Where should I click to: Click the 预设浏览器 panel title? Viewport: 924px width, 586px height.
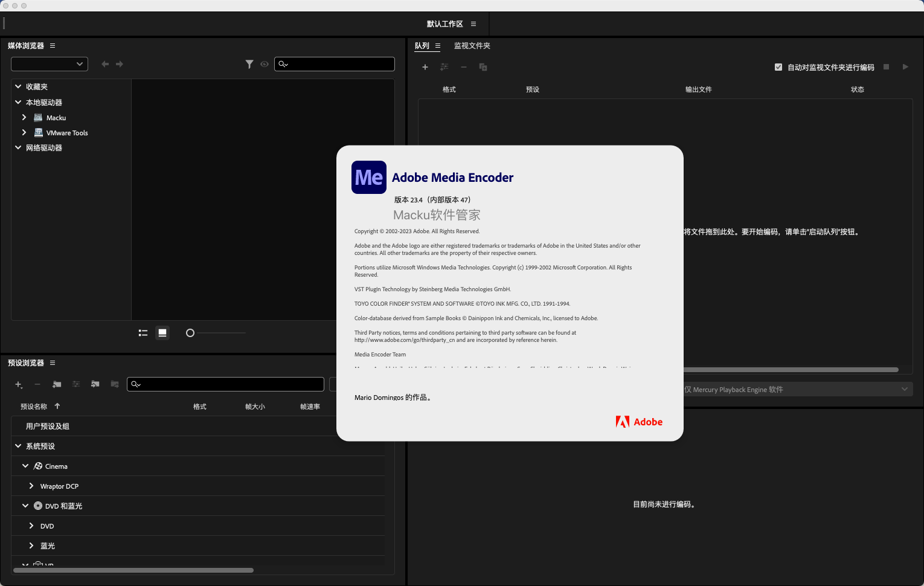click(26, 363)
